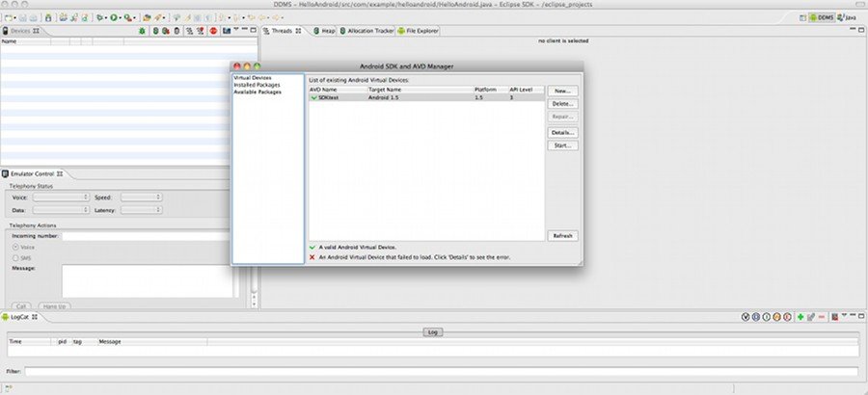Open the Allocation Tracker tab
The image size is (868, 395).
pyautogui.click(x=366, y=31)
